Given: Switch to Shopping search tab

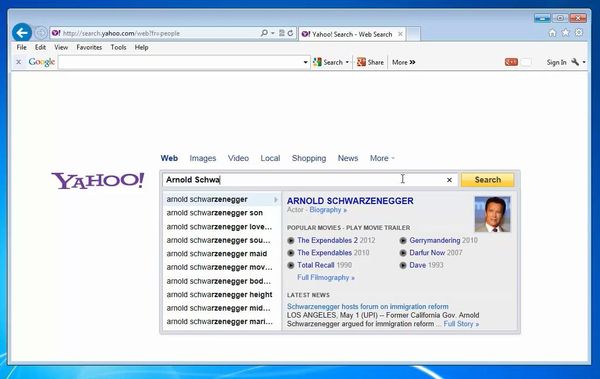Looking at the screenshot, I should (x=309, y=158).
